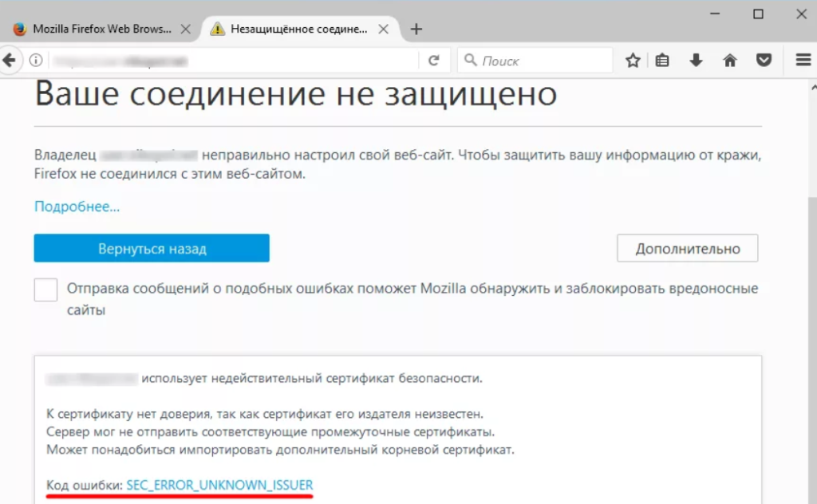This screenshot has width=817, height=504.
Task: Open the Pocket icon
Action: (x=764, y=61)
